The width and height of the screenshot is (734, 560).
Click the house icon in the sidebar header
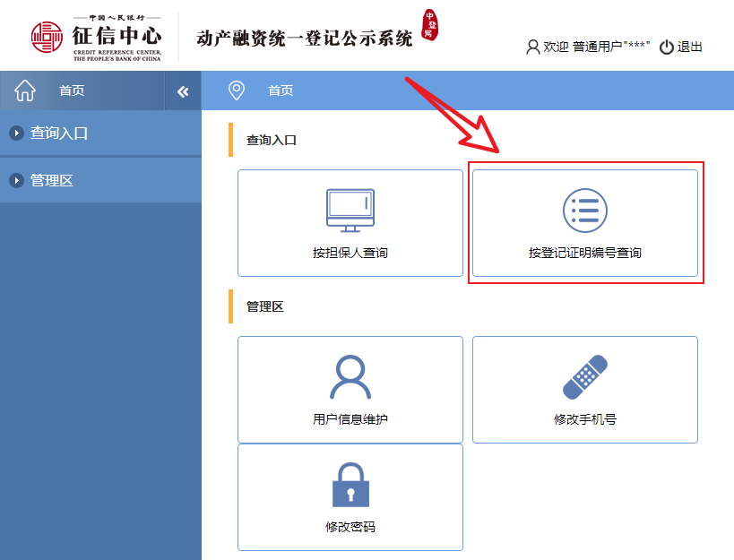(25, 90)
